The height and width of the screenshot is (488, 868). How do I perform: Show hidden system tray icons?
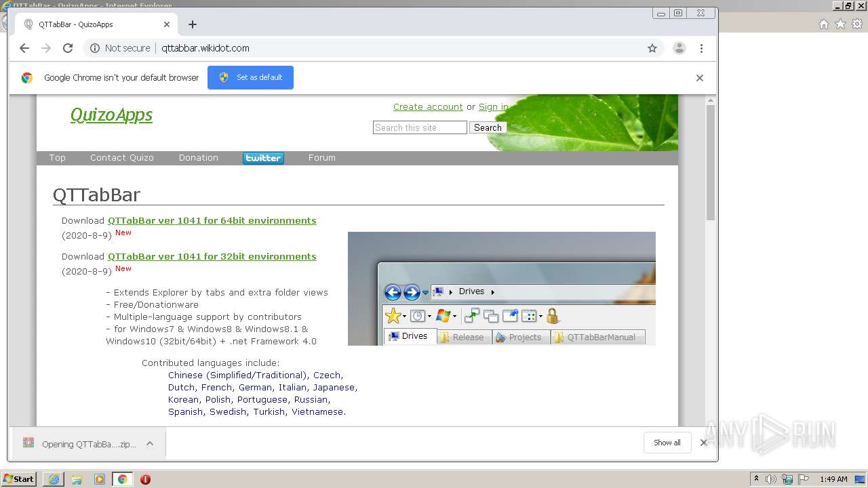pyautogui.click(x=756, y=479)
